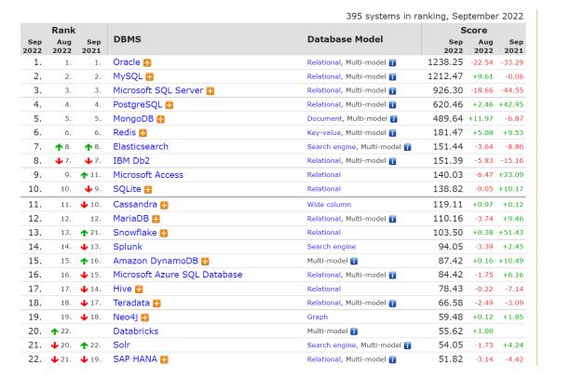This screenshot has width=584, height=392.
Task: Click the Graph model link
Action: click(318, 318)
